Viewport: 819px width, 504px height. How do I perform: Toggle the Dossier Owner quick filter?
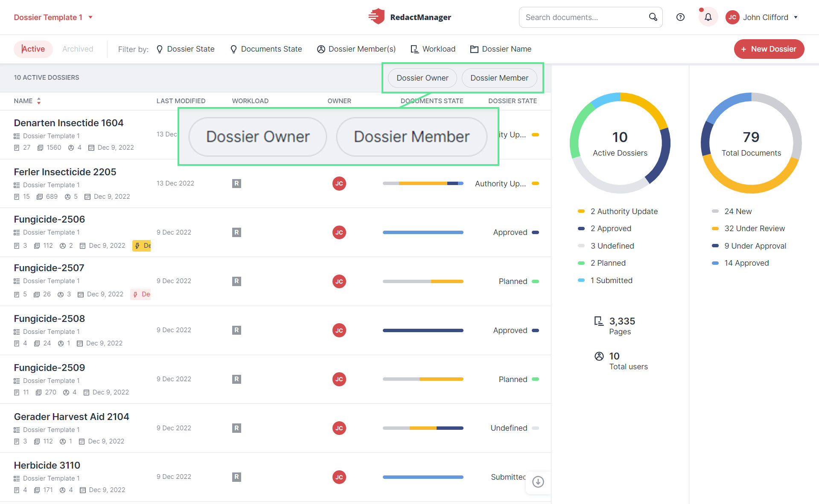click(422, 78)
